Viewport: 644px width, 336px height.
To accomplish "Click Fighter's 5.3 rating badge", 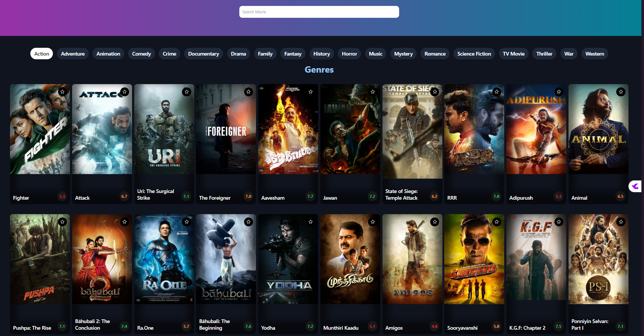I will click(x=62, y=196).
